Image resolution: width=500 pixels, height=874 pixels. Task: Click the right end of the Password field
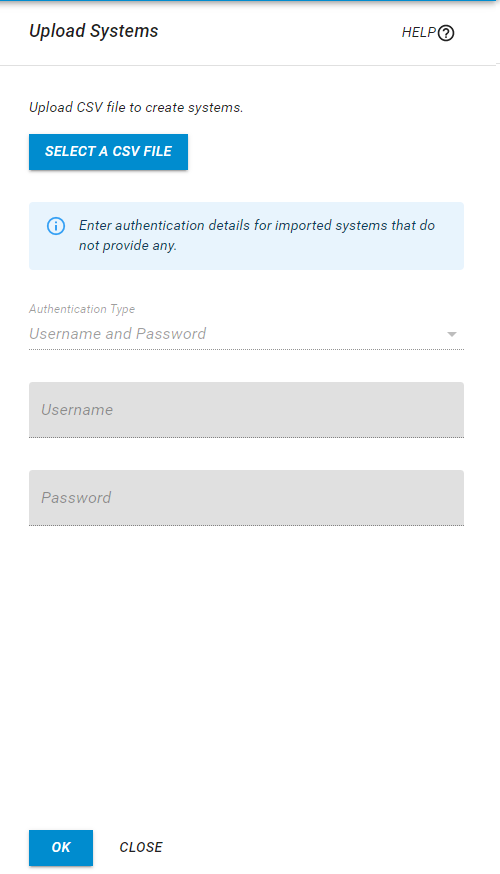coord(446,498)
